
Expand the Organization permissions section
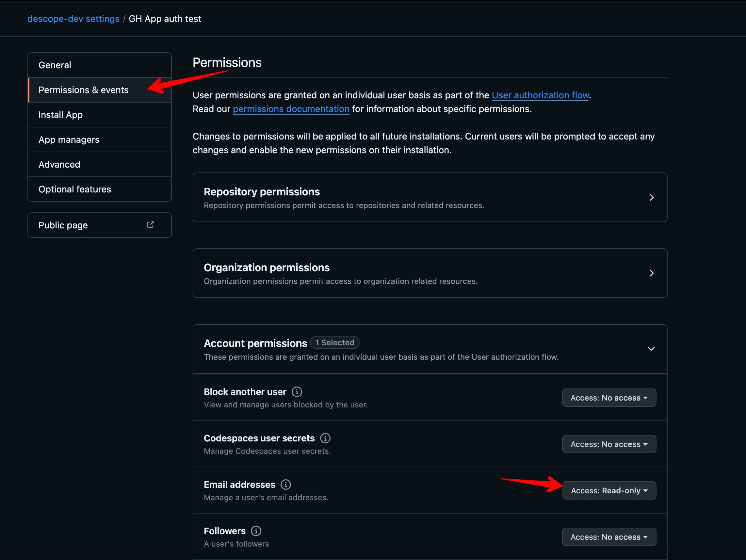click(x=652, y=273)
